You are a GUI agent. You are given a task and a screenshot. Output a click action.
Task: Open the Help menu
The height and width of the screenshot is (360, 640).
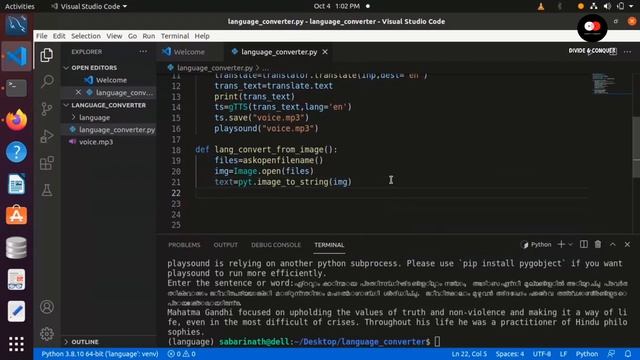click(202, 36)
